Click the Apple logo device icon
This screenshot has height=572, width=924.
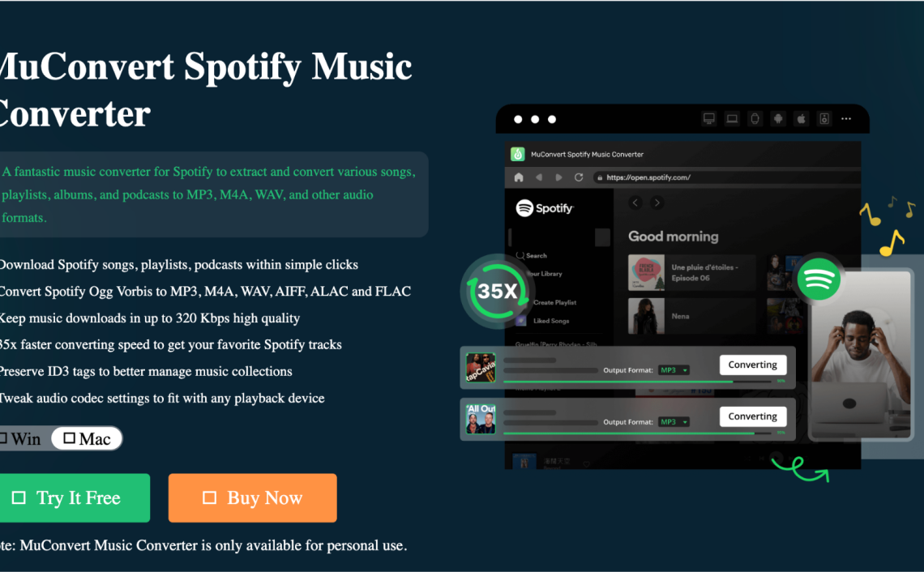click(x=802, y=119)
